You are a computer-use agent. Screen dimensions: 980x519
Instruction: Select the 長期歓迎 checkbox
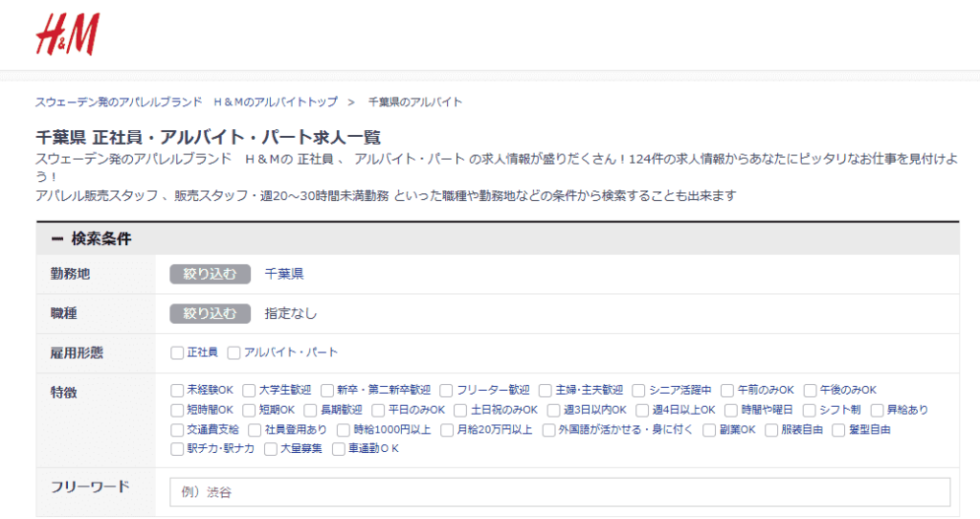[310, 410]
